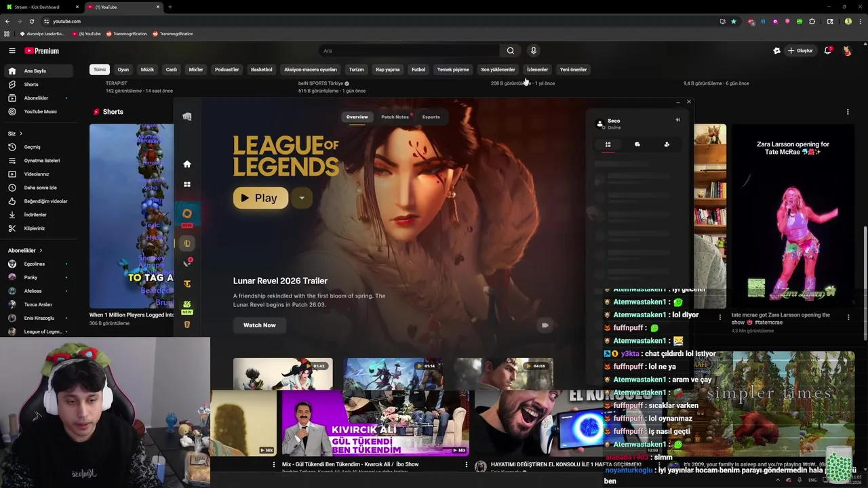Image resolution: width=868 pixels, height=488 pixels.
Task: Expand the dropdown arrow beside Play
Action: (x=302, y=198)
